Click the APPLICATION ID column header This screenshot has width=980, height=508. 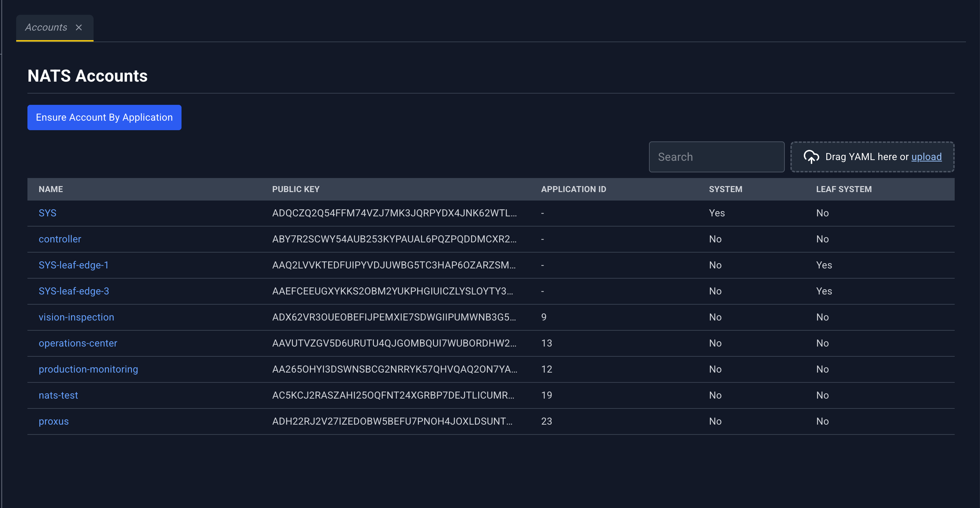(x=574, y=189)
